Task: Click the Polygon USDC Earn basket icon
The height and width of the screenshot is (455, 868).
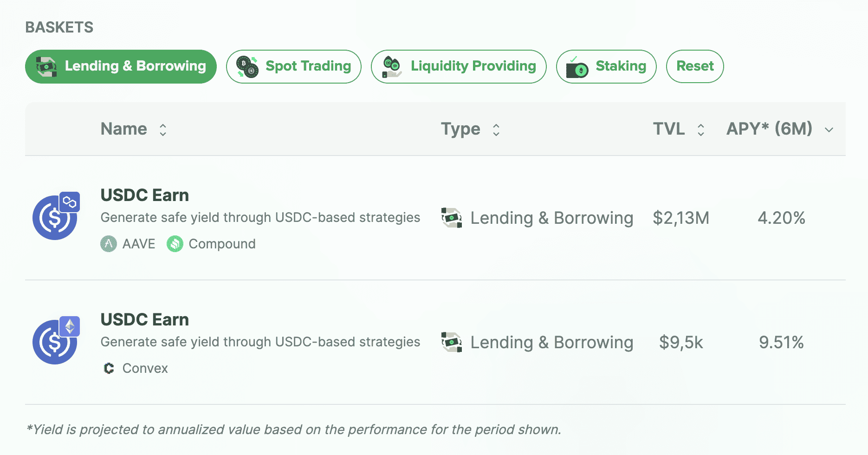Action: point(55,217)
